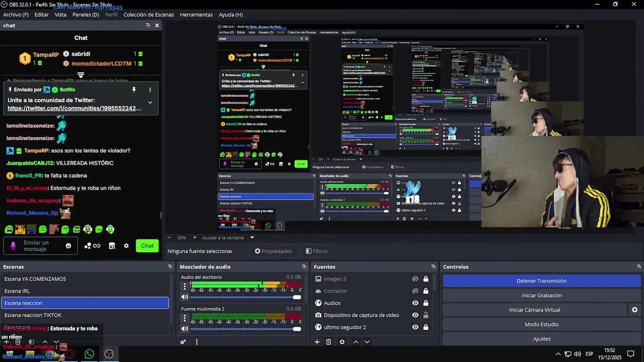
Task: Unlock the Audios source
Action: (426, 303)
